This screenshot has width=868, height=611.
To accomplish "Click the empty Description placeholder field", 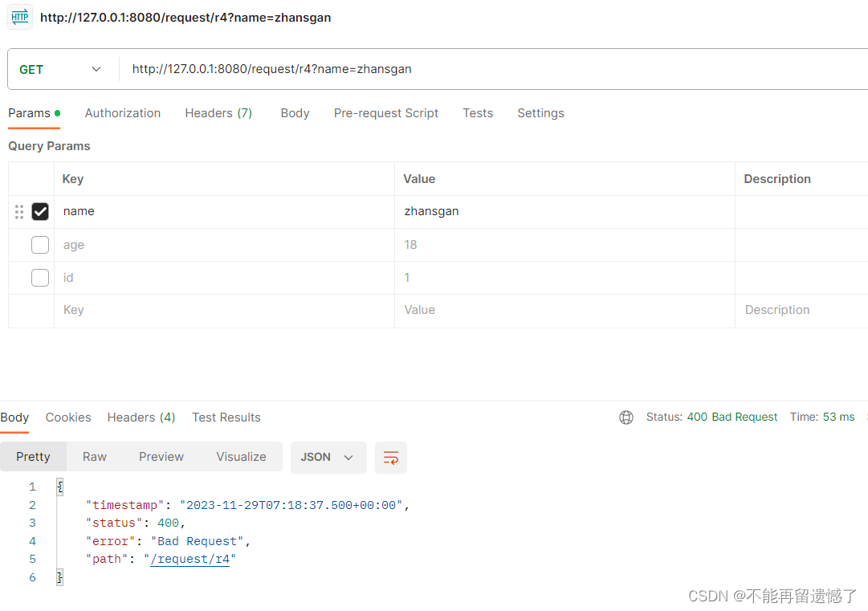I will 801,311.
